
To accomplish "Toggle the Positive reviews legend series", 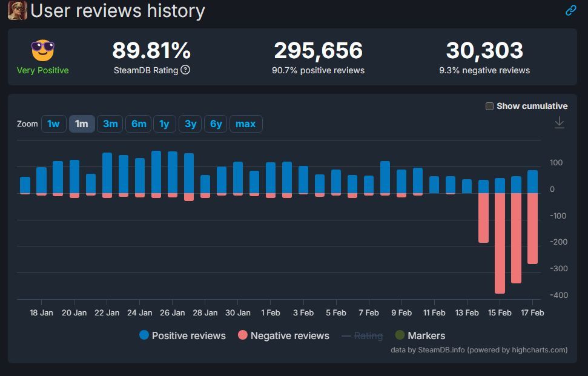I will click(x=182, y=335).
